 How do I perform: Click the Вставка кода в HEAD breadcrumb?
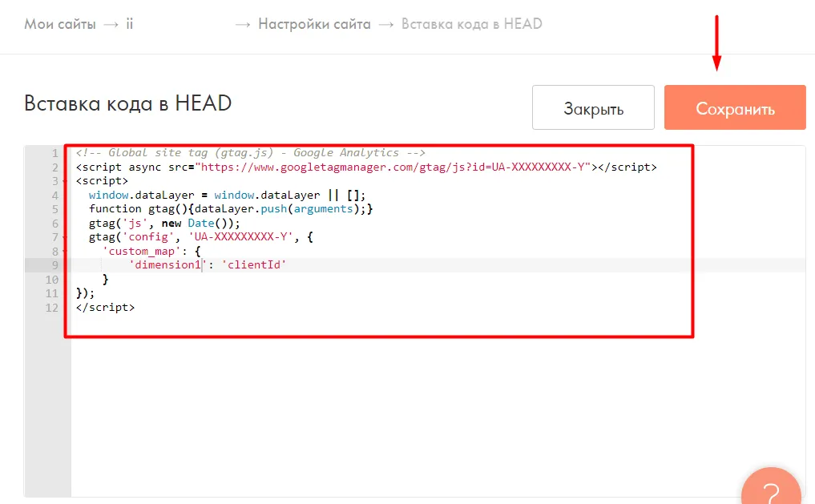(x=471, y=24)
